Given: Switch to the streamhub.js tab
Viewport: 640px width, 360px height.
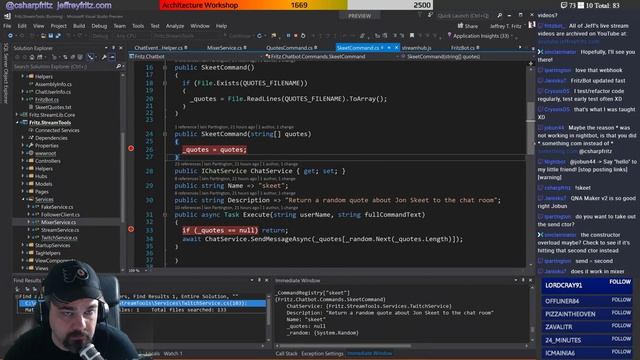Looking at the screenshot, I should 416,48.
